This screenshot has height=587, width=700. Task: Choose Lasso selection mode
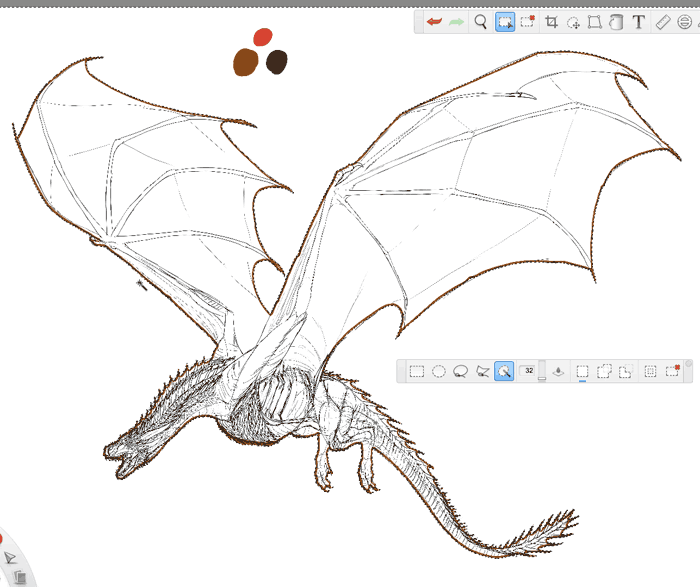coord(460,371)
